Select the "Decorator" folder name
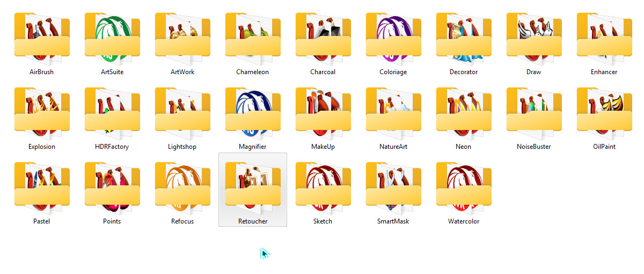 point(464,72)
